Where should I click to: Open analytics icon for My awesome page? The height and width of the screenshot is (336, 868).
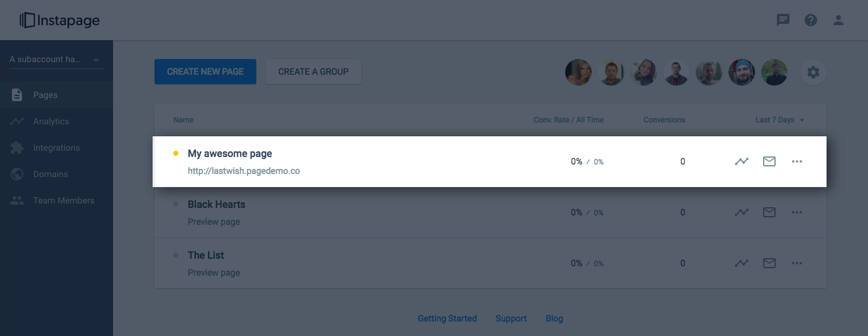coord(742,161)
